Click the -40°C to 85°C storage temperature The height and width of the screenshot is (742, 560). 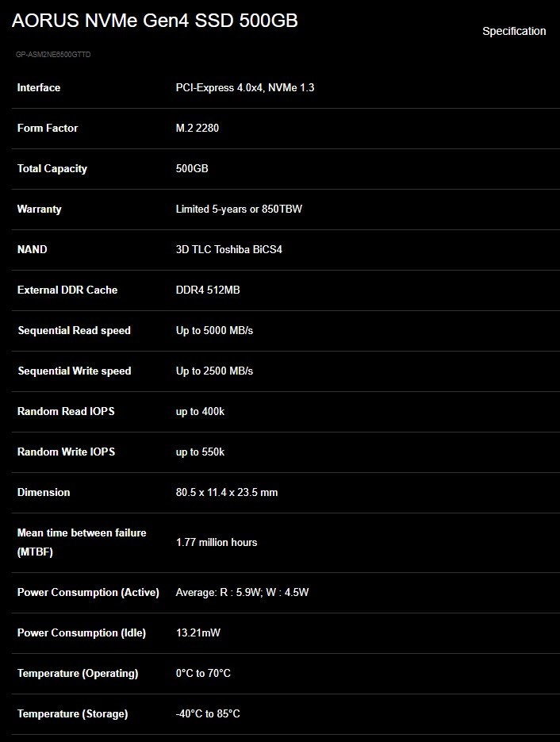[208, 713]
